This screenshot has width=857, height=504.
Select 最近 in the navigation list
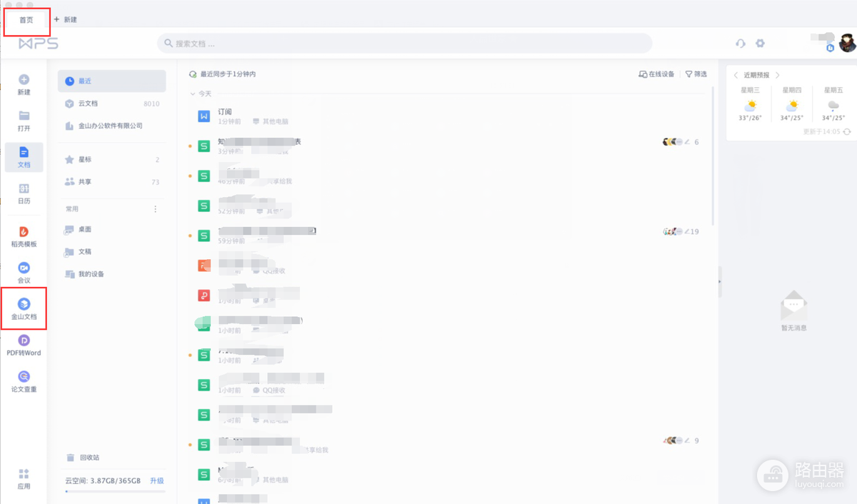111,81
